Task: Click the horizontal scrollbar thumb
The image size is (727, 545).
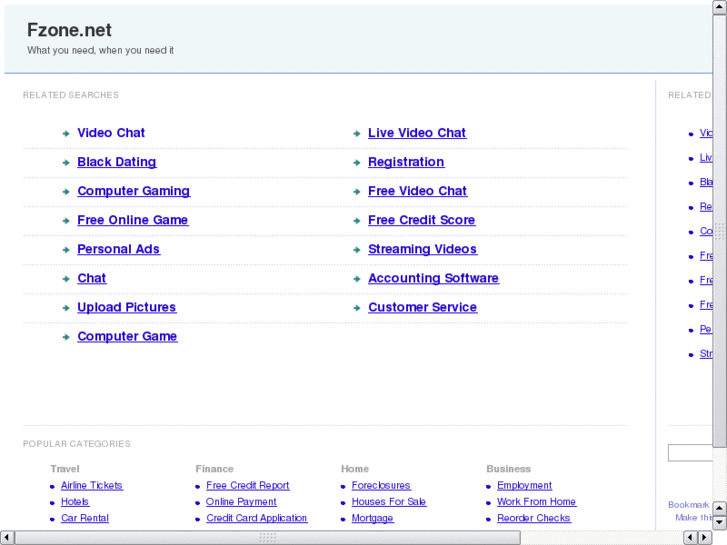Action: point(267,538)
